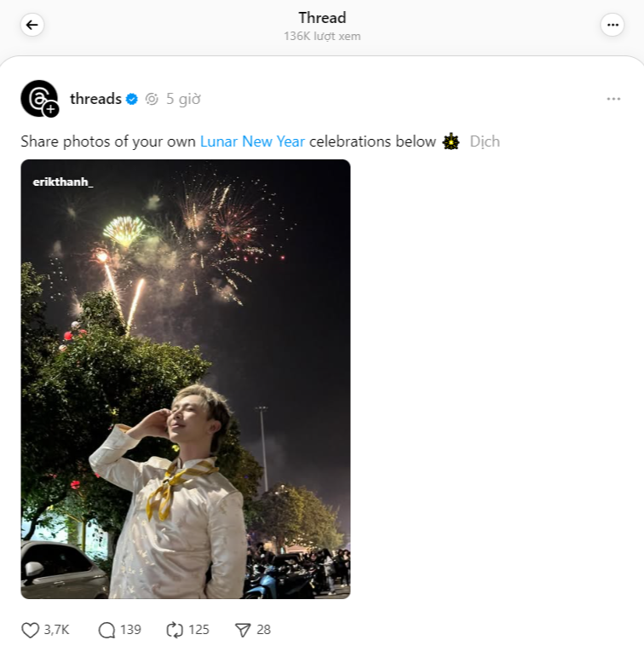Click the 125 reposts count
This screenshot has width=644, height=646.
tap(198, 630)
